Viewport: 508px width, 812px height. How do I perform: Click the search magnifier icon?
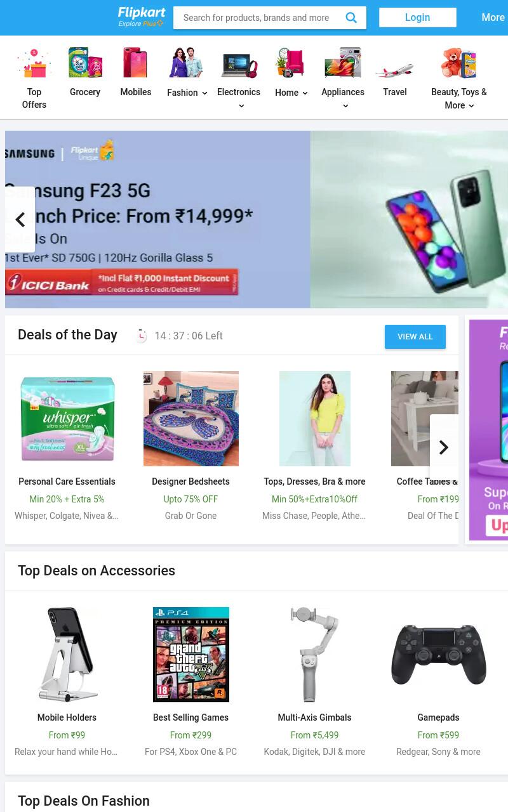[351, 18]
